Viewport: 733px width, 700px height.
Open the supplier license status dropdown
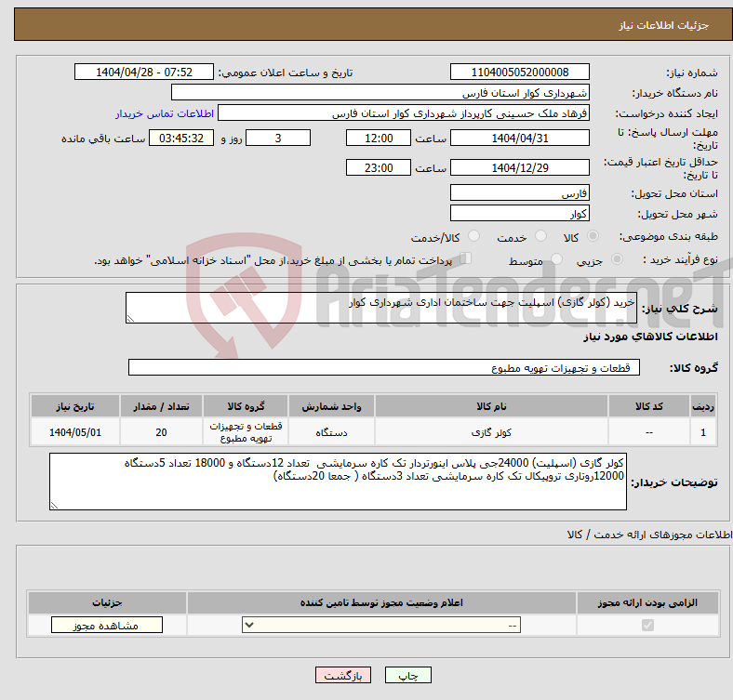(x=381, y=626)
